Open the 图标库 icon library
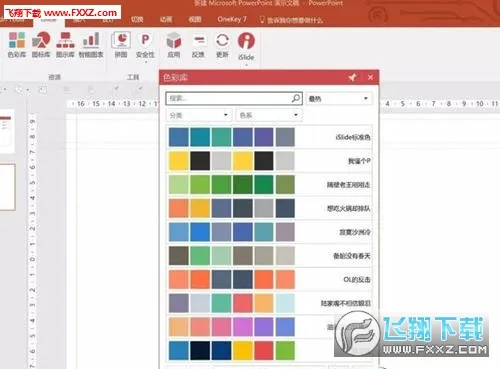500x369 pixels. point(41,45)
